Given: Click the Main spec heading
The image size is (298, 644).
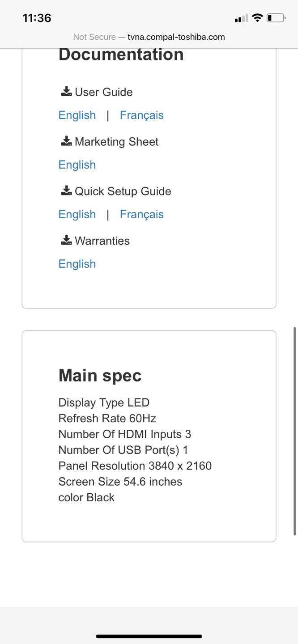Looking at the screenshot, I should [x=100, y=375].
